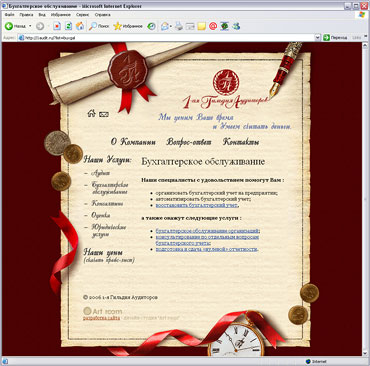This screenshot has width=370, height=366.
Task: Click the Mail envelope toolbar icon
Action: [165, 26]
